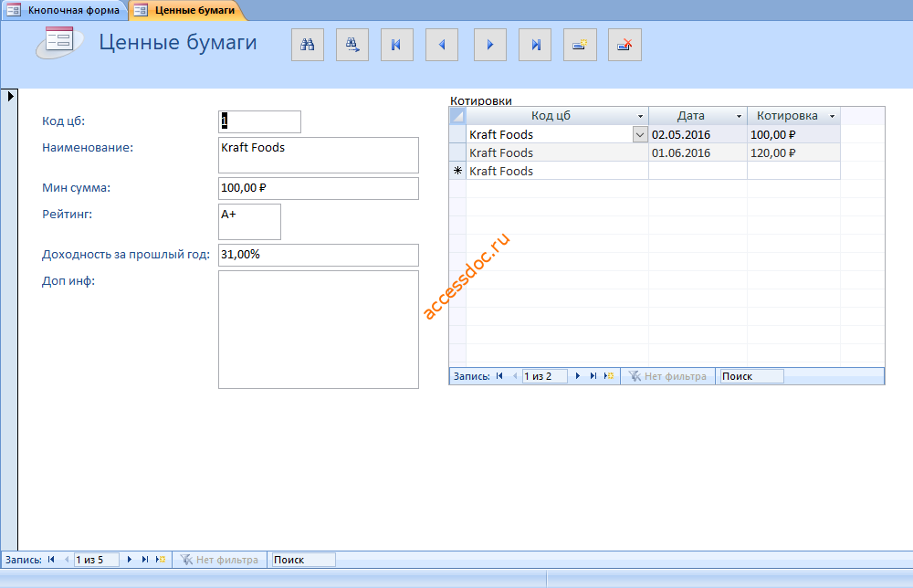Click the subform record number box 1 из 2
The height and width of the screenshot is (588, 913).
click(x=544, y=377)
